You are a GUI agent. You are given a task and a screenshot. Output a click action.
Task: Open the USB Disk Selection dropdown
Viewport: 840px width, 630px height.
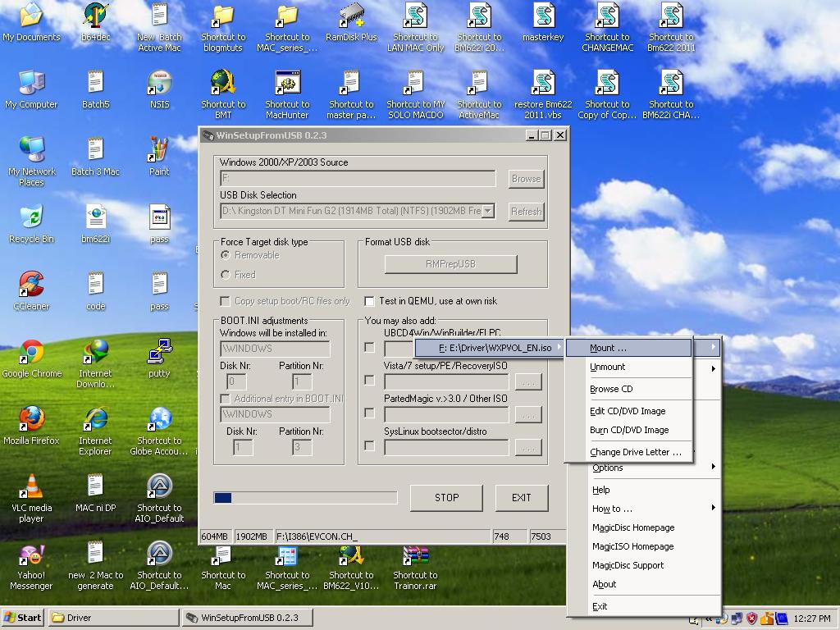(487, 211)
